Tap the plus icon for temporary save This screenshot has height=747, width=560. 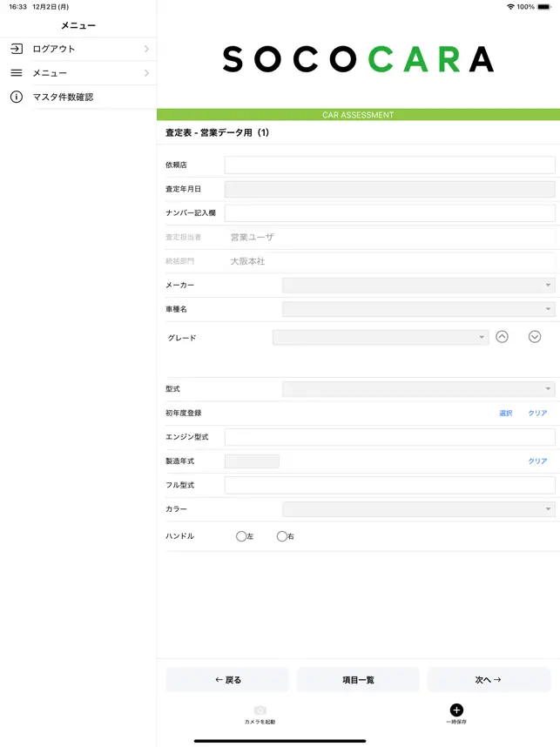[x=456, y=710]
